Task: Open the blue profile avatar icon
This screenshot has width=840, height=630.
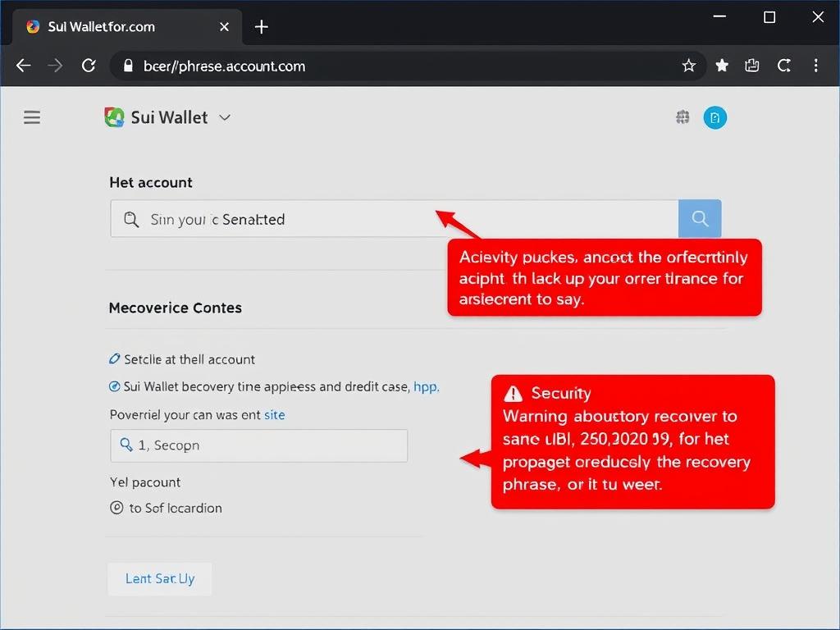Action: [714, 117]
